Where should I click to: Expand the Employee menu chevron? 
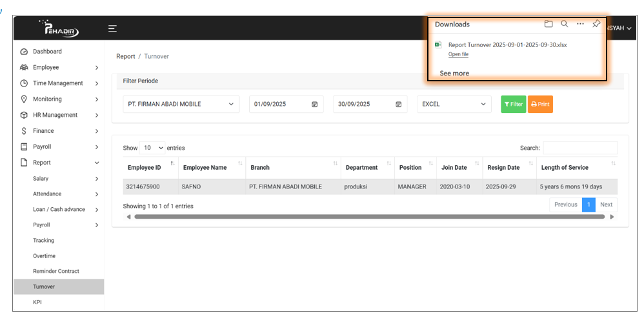coord(97,68)
